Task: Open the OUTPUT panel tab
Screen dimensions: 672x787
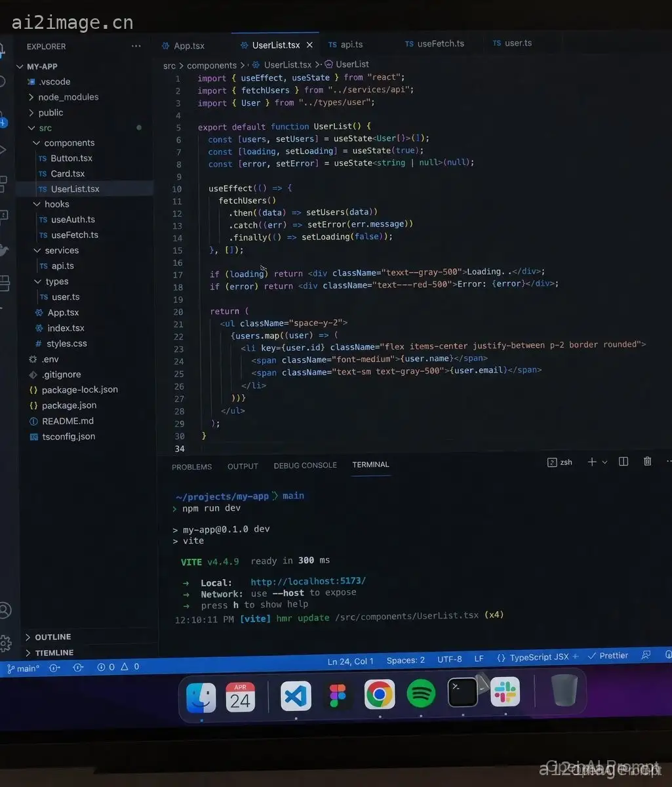Action: tap(243, 466)
